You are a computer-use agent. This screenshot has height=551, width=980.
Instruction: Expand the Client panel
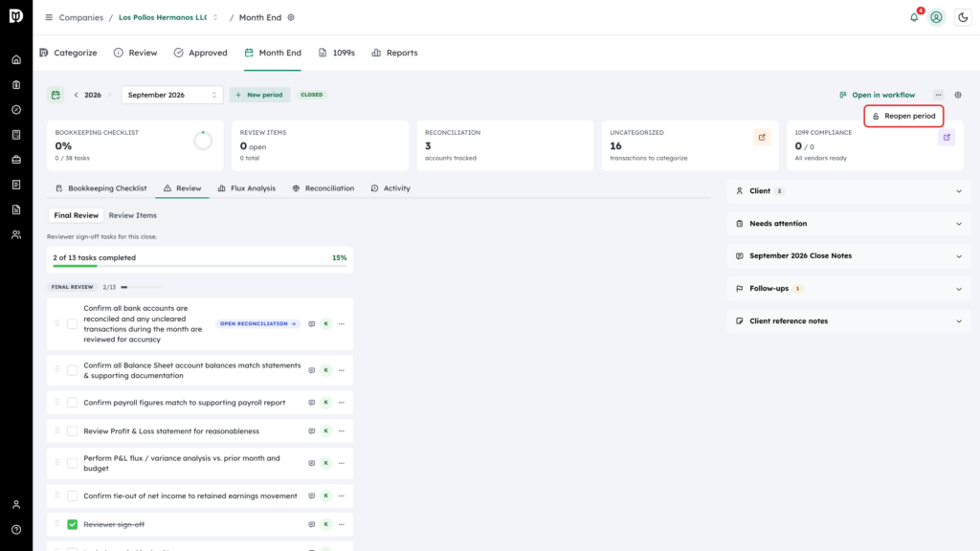[849, 191]
